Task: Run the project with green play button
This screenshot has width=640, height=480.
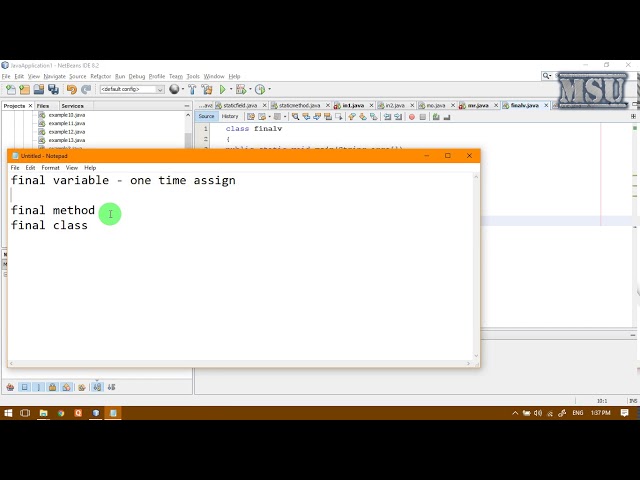Action: [x=223, y=89]
